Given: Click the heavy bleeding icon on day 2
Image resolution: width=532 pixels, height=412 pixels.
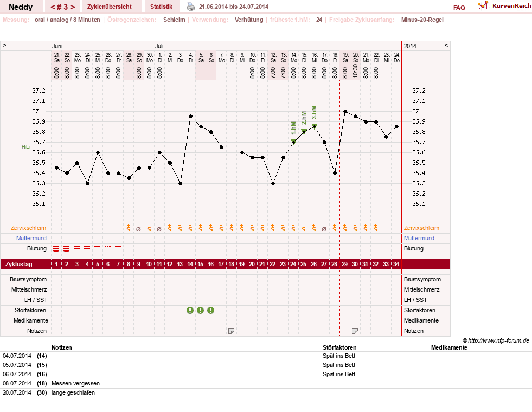Looking at the screenshot, I should click(x=67, y=249).
